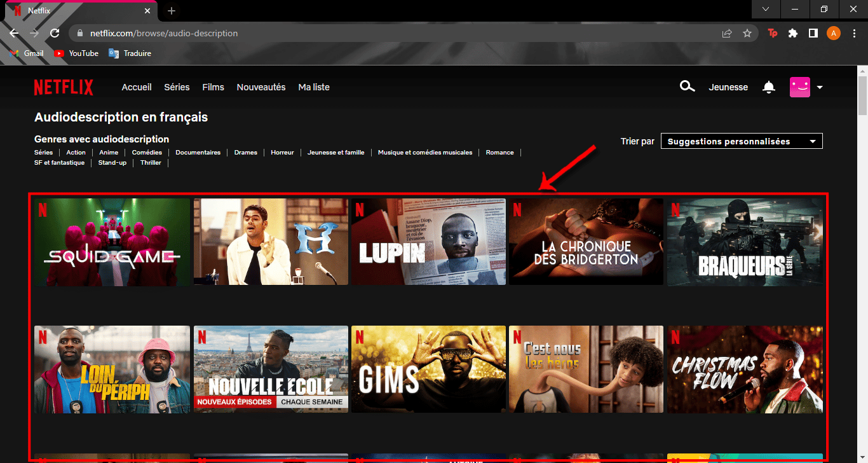Filter by Stand-up genre

click(x=112, y=163)
